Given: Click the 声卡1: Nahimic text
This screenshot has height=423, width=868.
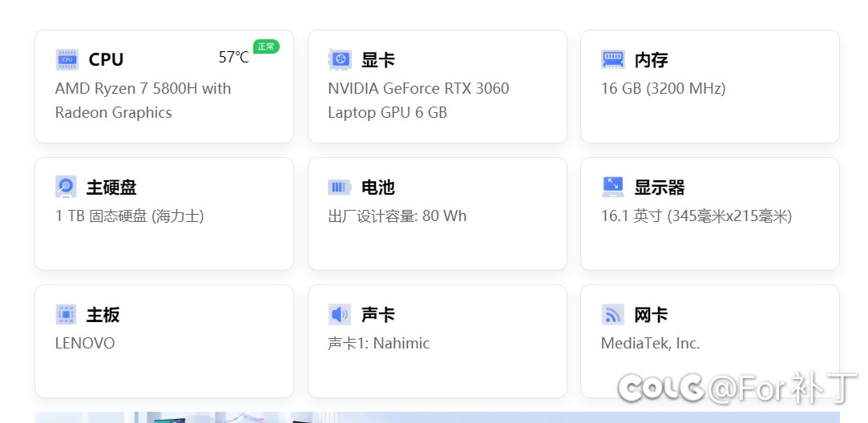Looking at the screenshot, I should (x=378, y=343).
